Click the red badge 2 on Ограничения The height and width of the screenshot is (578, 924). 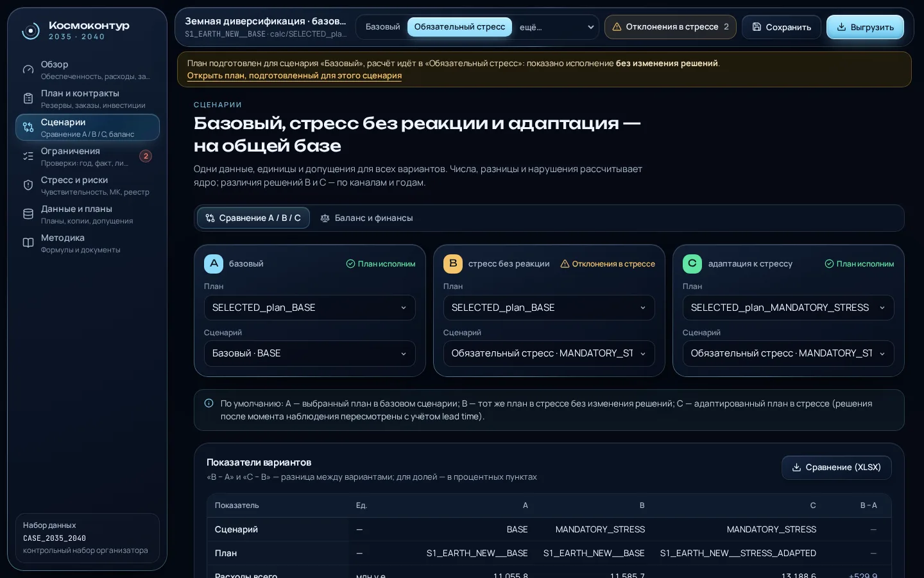coord(146,156)
